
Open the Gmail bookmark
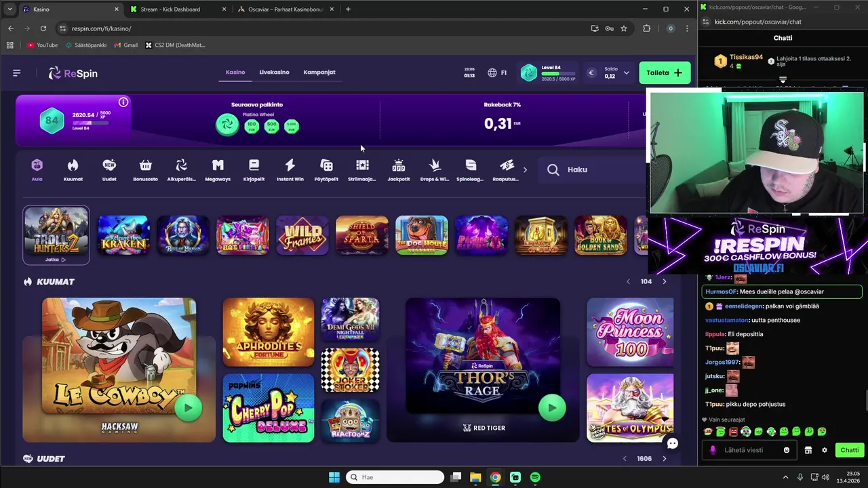pos(126,45)
